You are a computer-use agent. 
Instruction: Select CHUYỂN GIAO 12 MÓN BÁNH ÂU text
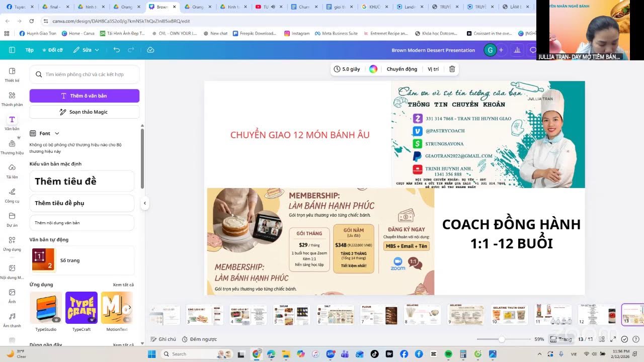tap(300, 135)
